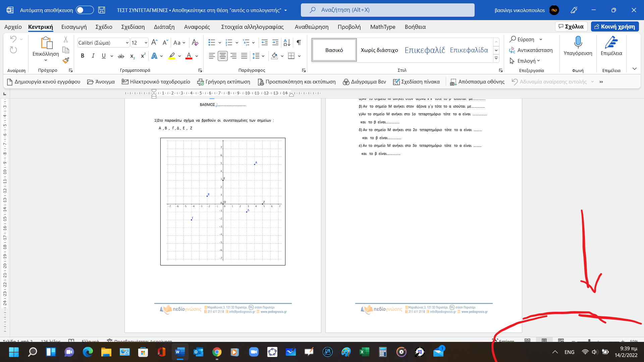
Task: Open the Calibri font name dropdown
Action: 127,43
